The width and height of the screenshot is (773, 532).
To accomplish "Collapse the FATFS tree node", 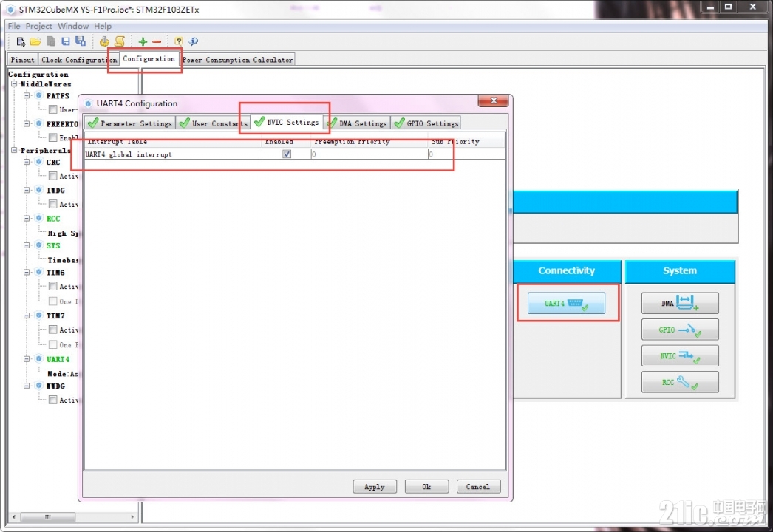I will (27, 95).
